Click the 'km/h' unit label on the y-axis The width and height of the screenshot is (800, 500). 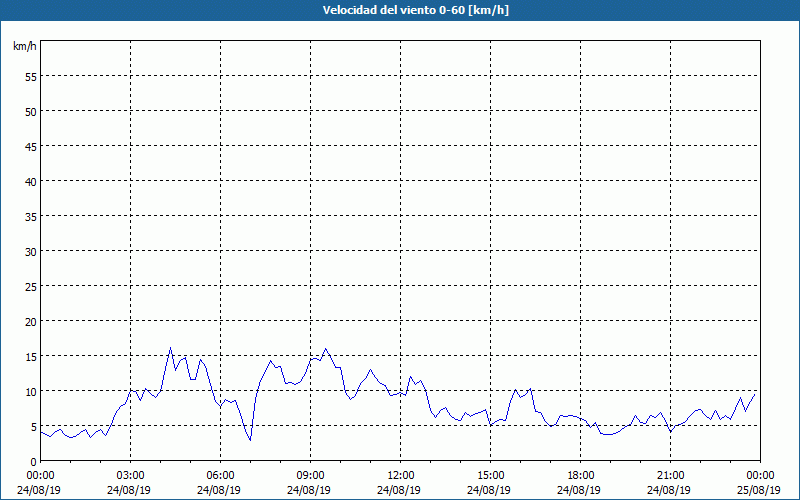point(25,46)
